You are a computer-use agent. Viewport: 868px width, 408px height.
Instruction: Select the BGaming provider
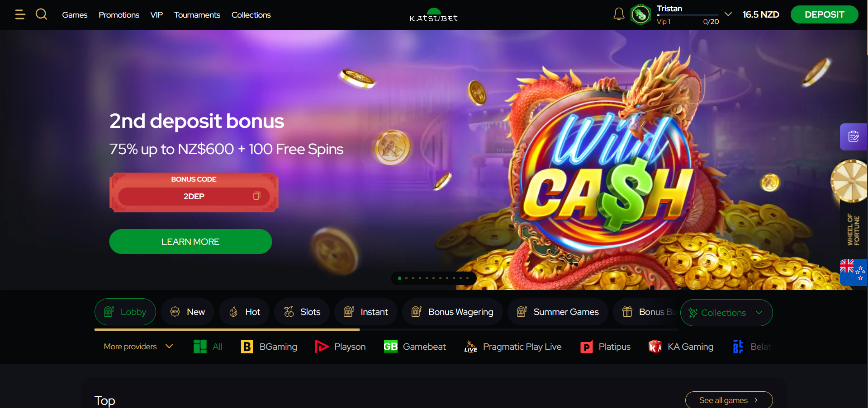269,347
